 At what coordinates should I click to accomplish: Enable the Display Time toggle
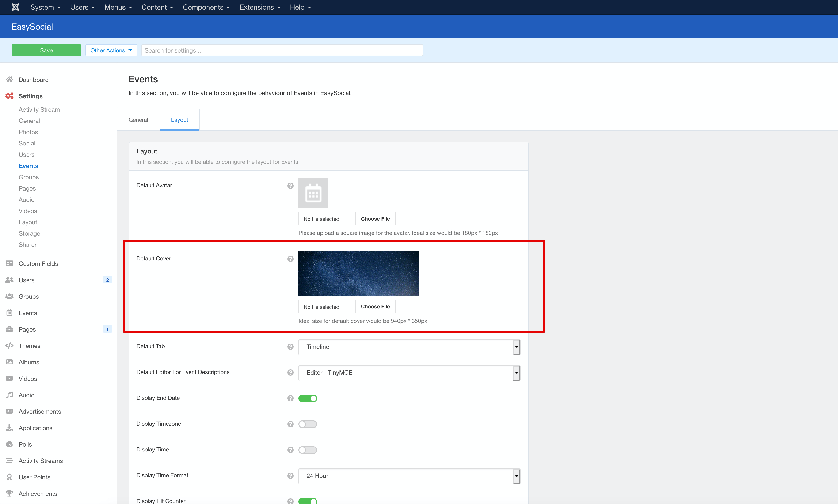coord(308,450)
